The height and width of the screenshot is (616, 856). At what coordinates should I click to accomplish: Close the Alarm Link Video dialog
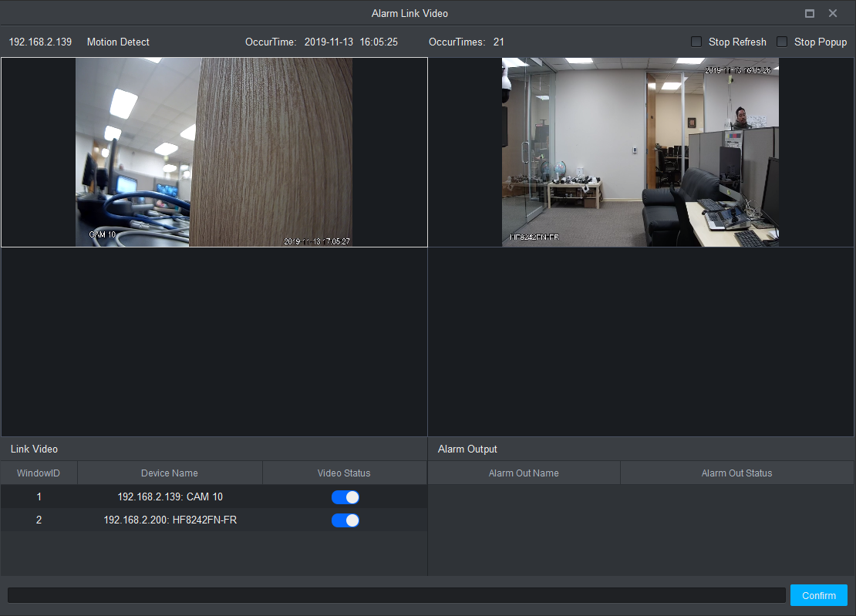(x=833, y=14)
